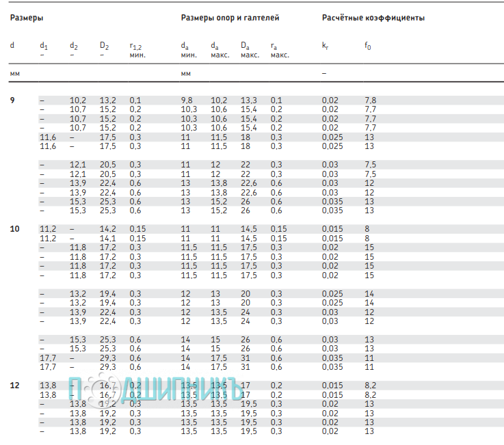The width and height of the screenshot is (504, 445).
Task: Click kr value "0,015" in row with D2 14,2
Action: 332,229
